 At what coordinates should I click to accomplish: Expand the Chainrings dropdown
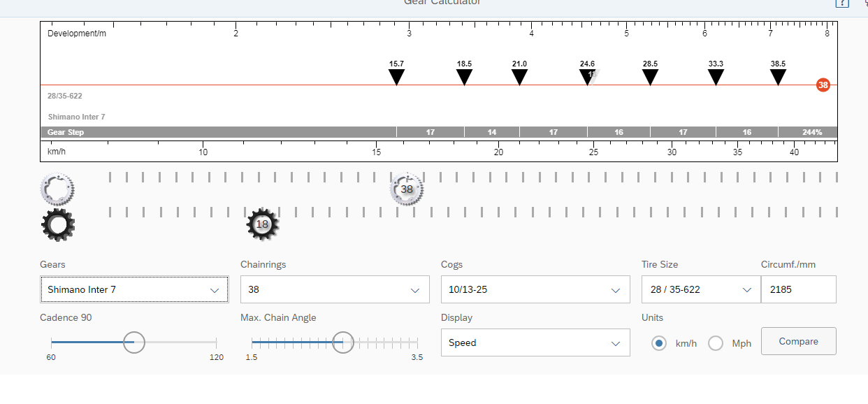coord(335,289)
